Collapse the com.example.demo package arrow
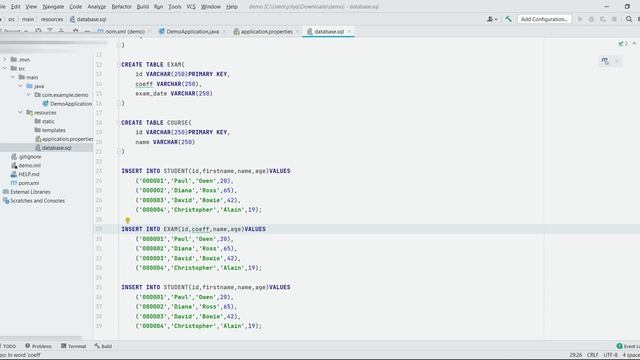The image size is (640, 360). pos(29,95)
